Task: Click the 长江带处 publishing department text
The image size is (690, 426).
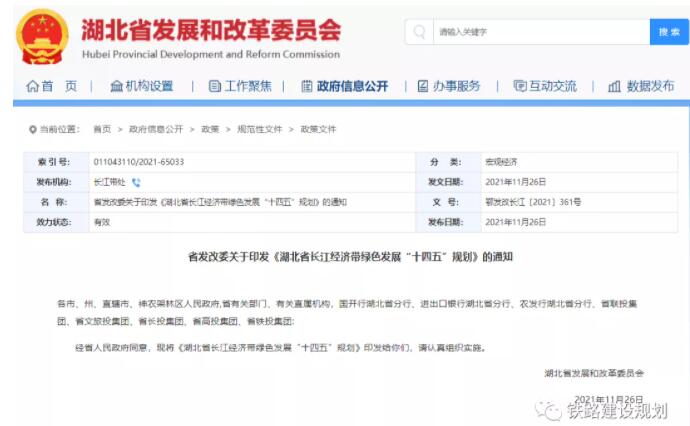Action: 109,183
